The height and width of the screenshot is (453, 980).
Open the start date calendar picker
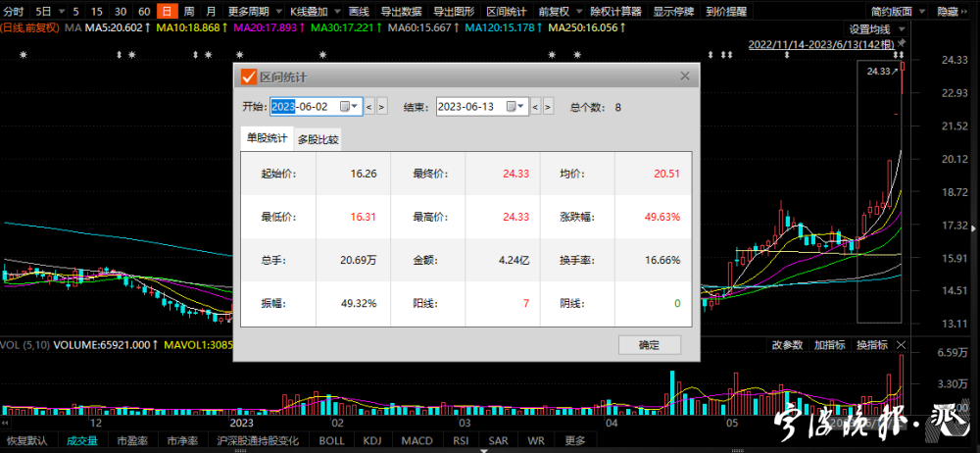[x=347, y=106]
